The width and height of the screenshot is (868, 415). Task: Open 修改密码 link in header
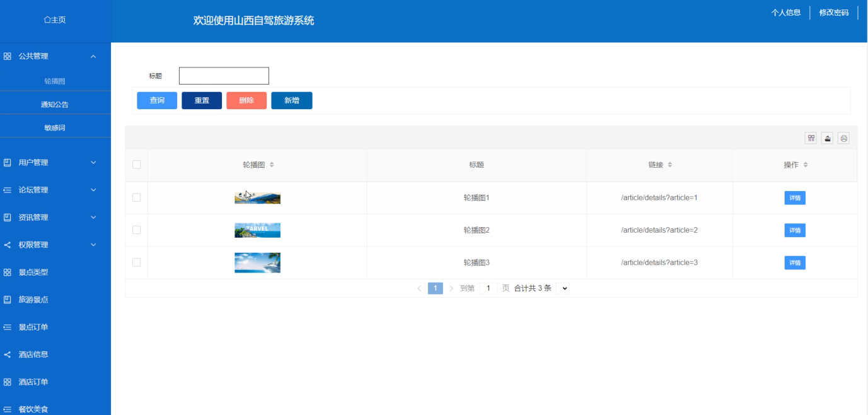point(834,13)
